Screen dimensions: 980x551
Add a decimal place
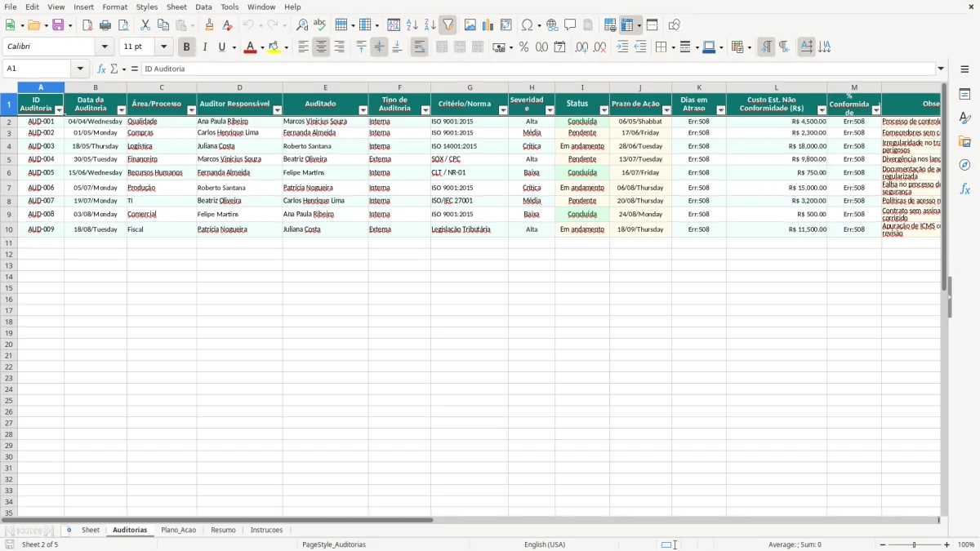581,47
